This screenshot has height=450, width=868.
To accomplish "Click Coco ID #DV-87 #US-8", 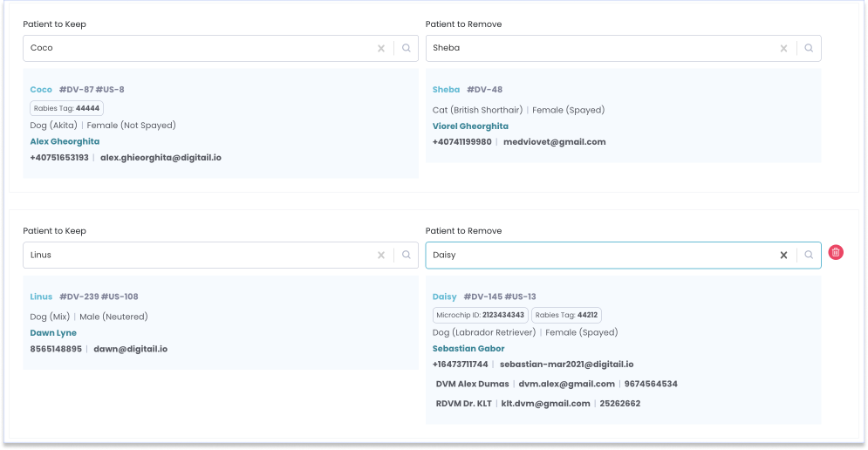I will point(92,90).
